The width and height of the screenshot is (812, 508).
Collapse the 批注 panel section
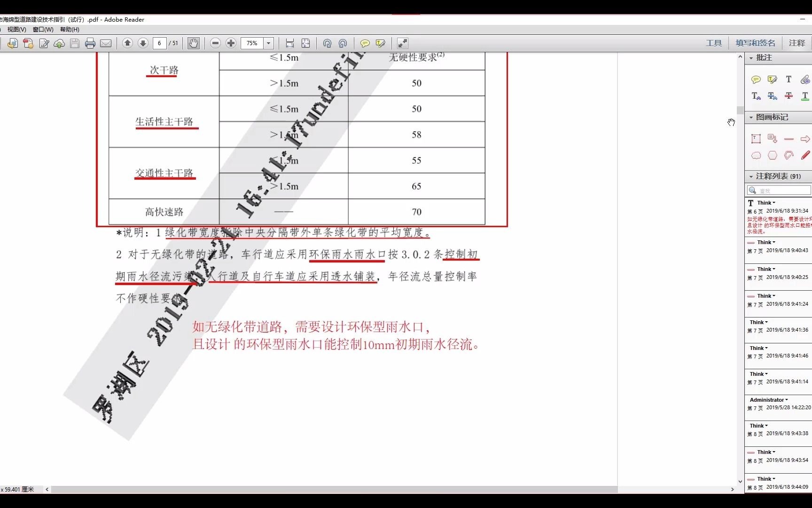pyautogui.click(x=751, y=58)
